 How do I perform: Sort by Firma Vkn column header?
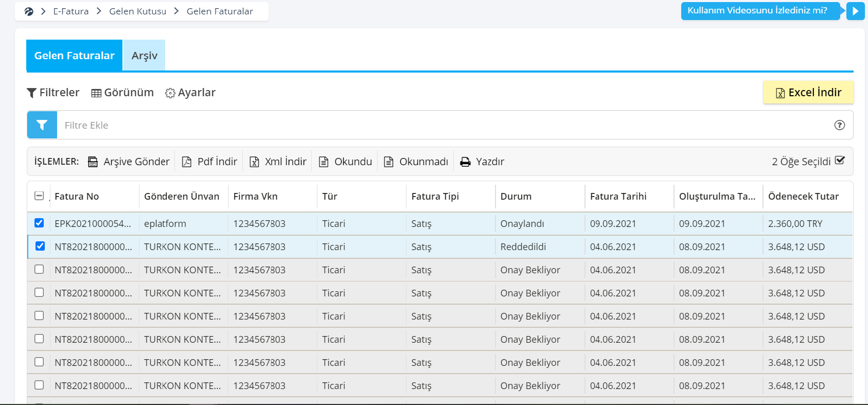(x=255, y=196)
